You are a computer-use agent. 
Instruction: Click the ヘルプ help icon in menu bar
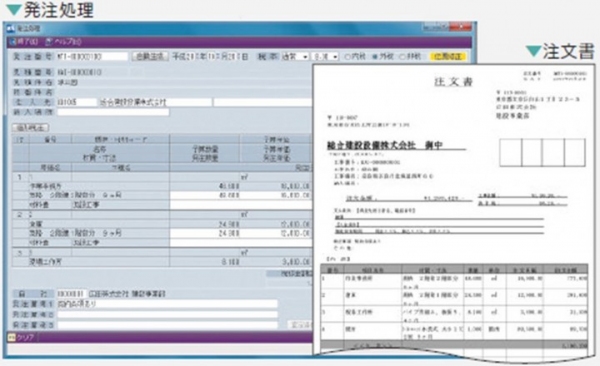[x=49, y=42]
